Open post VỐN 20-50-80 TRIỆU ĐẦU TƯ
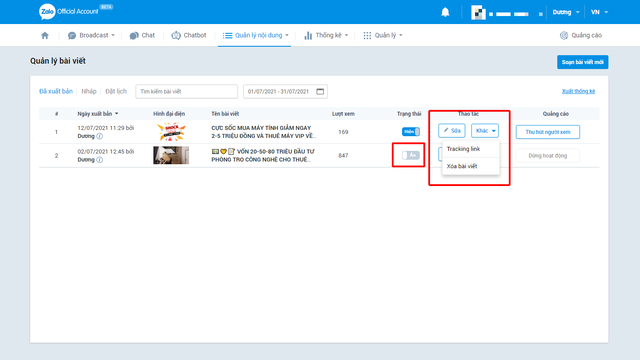This screenshot has width=640, height=360. (263, 156)
